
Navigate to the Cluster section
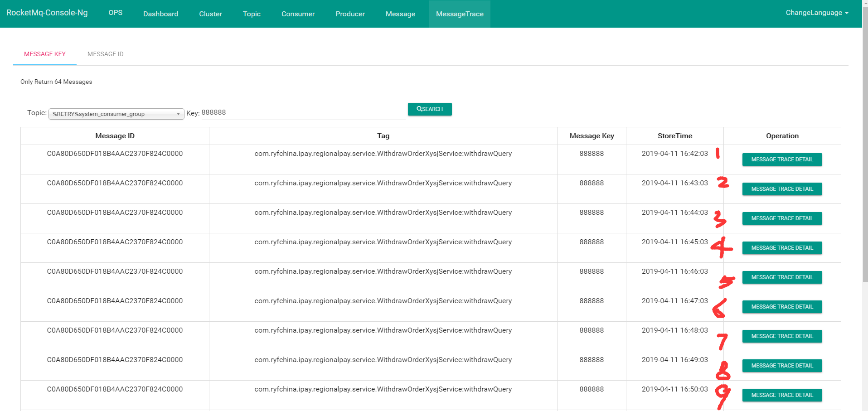point(210,14)
